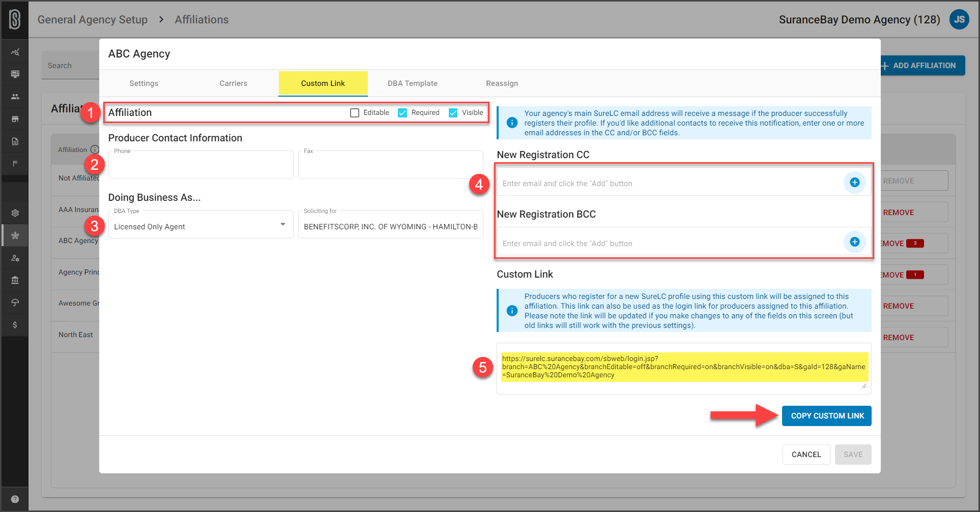Toggle the Editable checkbox

[355, 113]
